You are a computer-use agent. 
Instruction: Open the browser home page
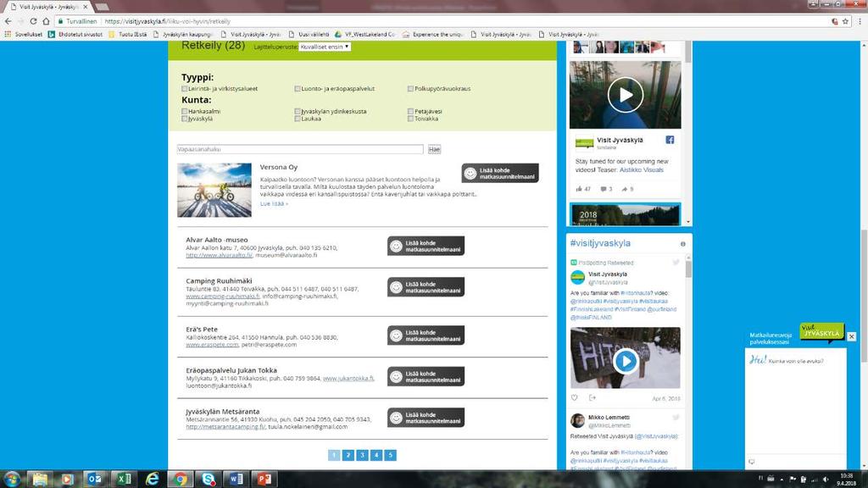click(46, 21)
